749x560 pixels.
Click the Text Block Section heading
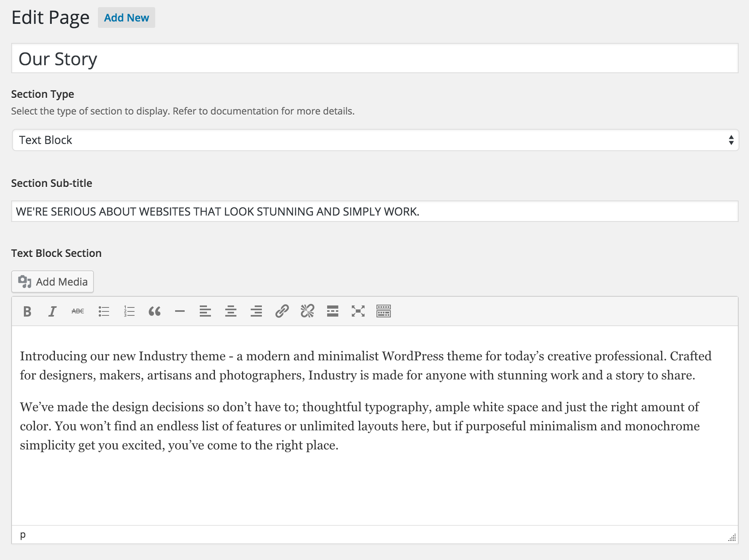(57, 253)
